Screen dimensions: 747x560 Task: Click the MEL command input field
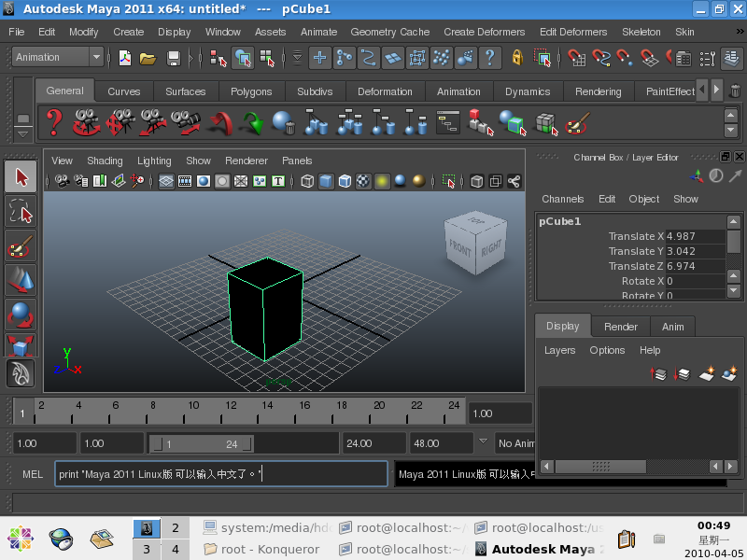coord(221,474)
